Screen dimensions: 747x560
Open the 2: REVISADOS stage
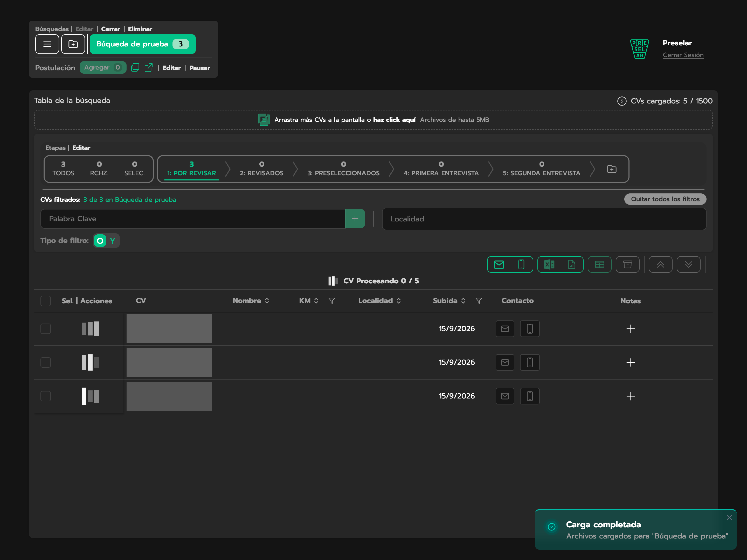261,169
